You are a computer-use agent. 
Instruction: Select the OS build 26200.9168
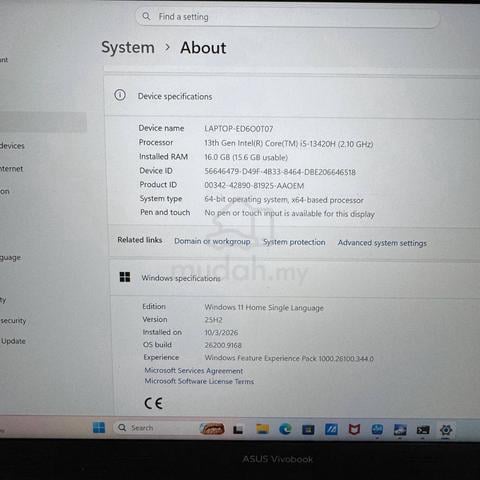point(223,345)
